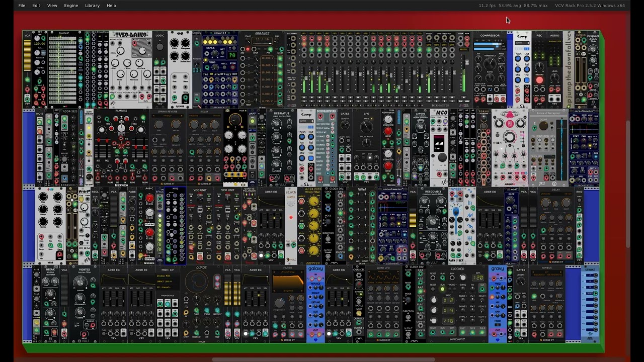Image resolution: width=644 pixels, height=362 pixels.
Task: Click the RATIO knob on COMPRESSOR module
Action: point(490,77)
